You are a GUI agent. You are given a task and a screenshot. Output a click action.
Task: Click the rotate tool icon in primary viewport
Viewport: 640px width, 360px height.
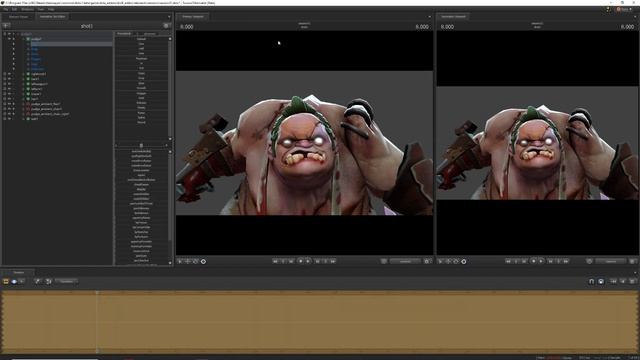point(196,261)
